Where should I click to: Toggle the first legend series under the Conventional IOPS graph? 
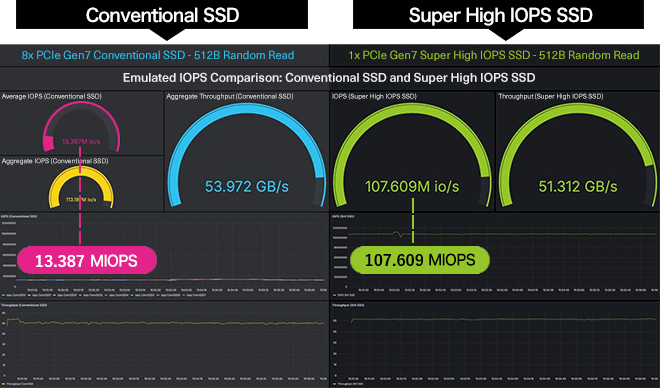pos(13,295)
